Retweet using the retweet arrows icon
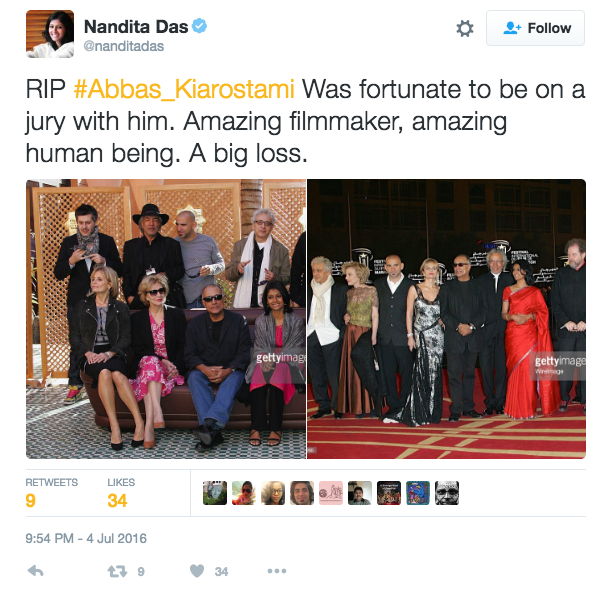This screenshot has height=595, width=611. click(117, 572)
